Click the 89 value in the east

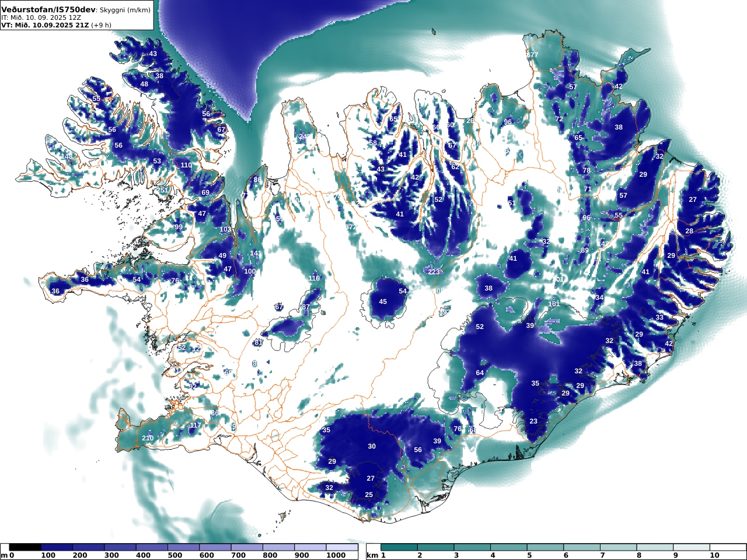coord(585,250)
